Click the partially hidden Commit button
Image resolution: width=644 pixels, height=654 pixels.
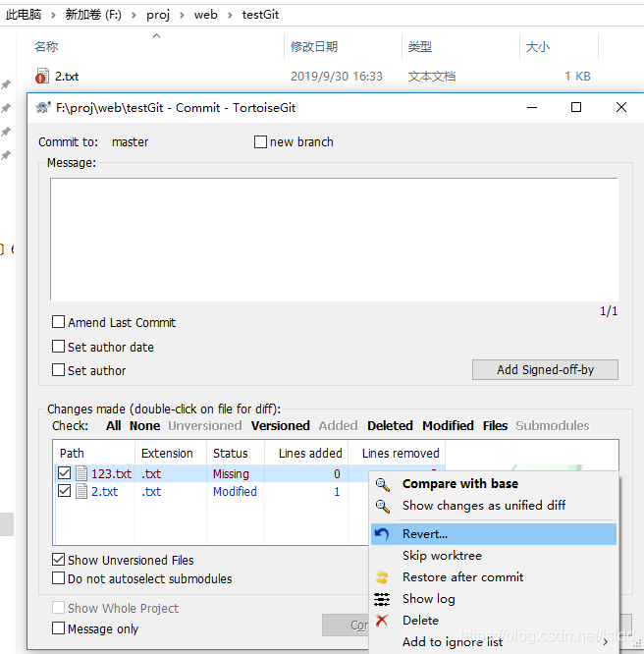pyautogui.click(x=346, y=625)
